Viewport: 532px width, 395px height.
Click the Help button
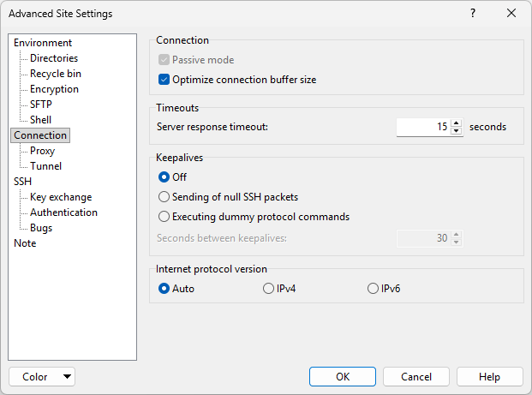pos(489,377)
